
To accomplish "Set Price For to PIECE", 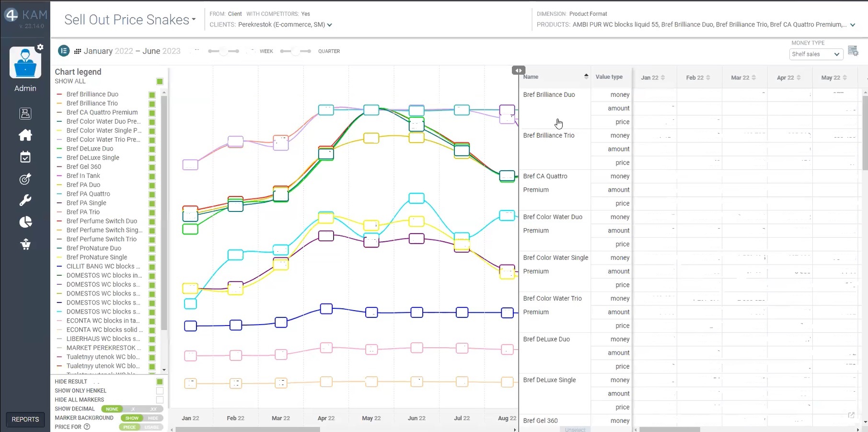I will [129, 427].
